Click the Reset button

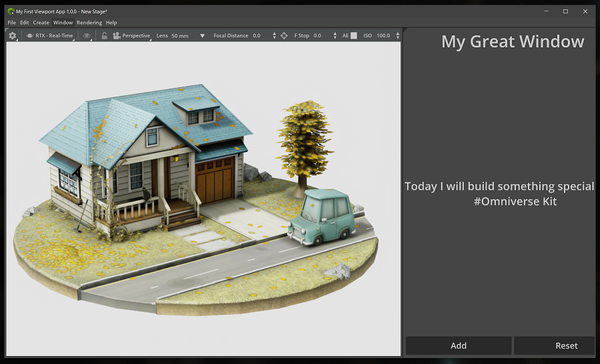(554, 346)
